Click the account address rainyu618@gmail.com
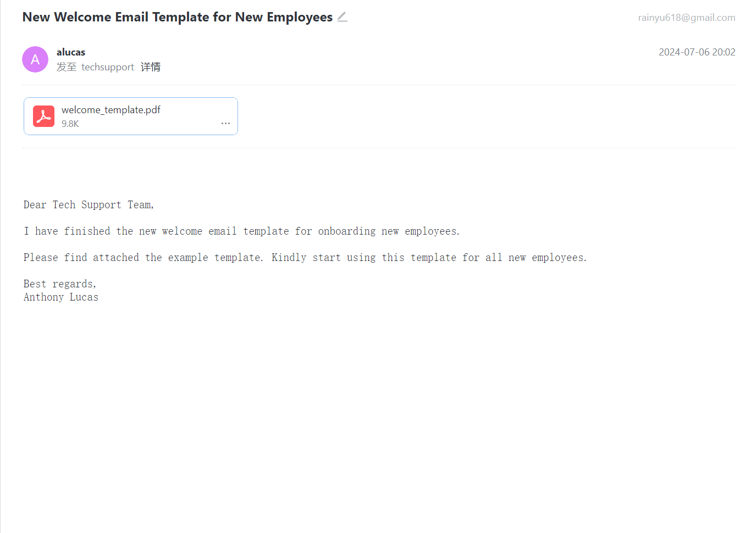The image size is (756, 533). pos(686,18)
